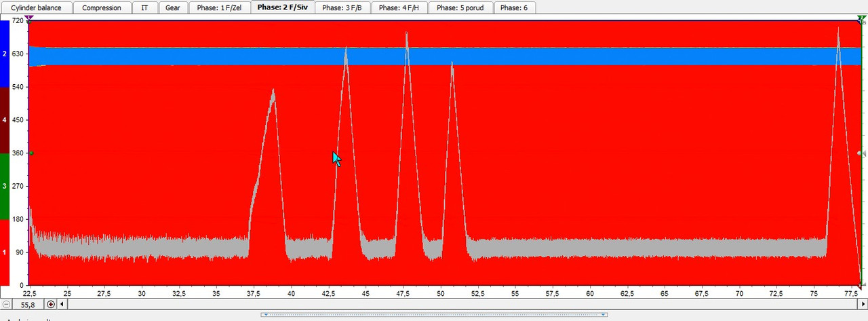Image resolution: width=868 pixels, height=321 pixels.
Task: Click the 42,5 time axis label
Action: tap(329, 293)
